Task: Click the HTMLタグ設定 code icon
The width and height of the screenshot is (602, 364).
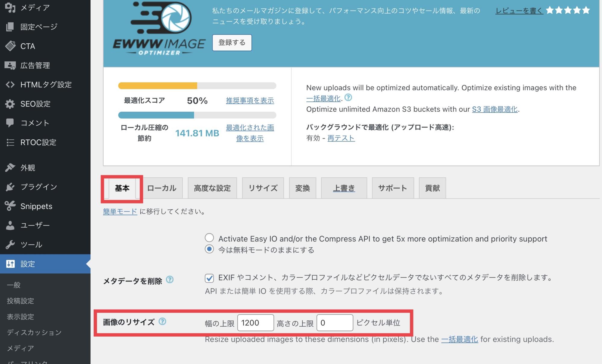Action: tap(10, 85)
